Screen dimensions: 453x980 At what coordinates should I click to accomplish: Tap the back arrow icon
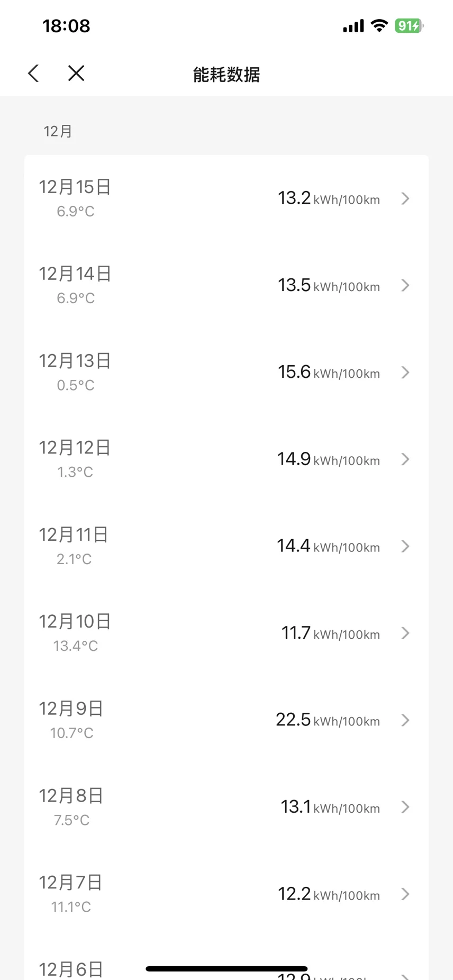pyautogui.click(x=33, y=74)
